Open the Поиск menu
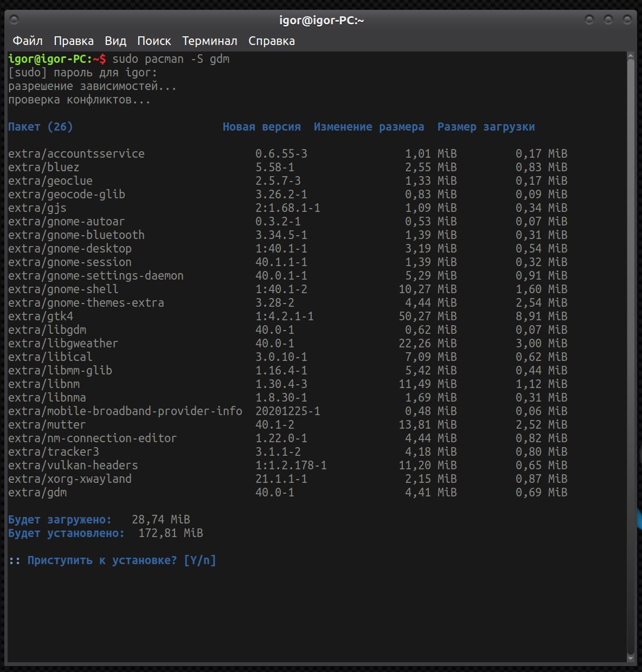Screen dimensions: 642x672 (154, 41)
